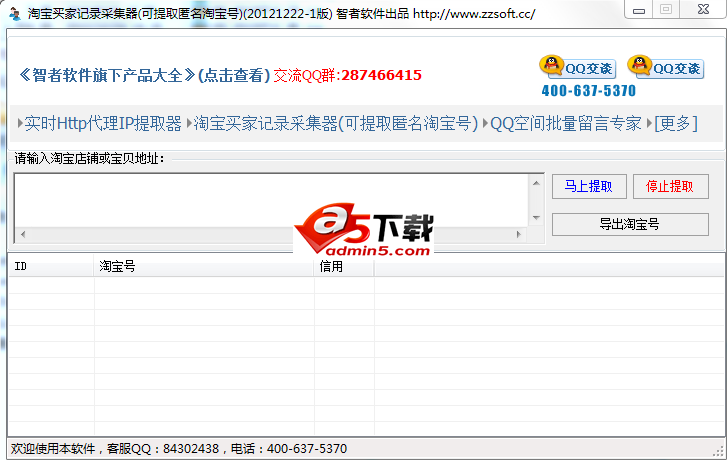Click the address box scroll-down arrow
This screenshot has height=460, width=727.
(536, 217)
